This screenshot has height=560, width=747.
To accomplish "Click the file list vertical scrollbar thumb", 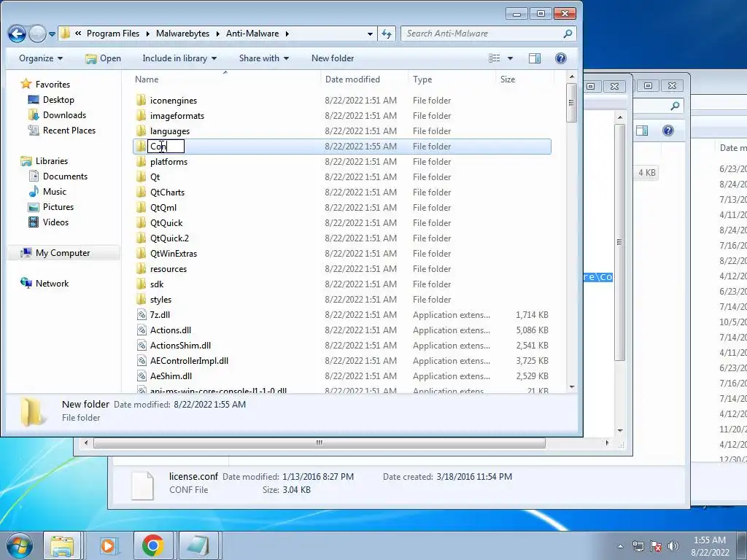I will click(571, 102).
